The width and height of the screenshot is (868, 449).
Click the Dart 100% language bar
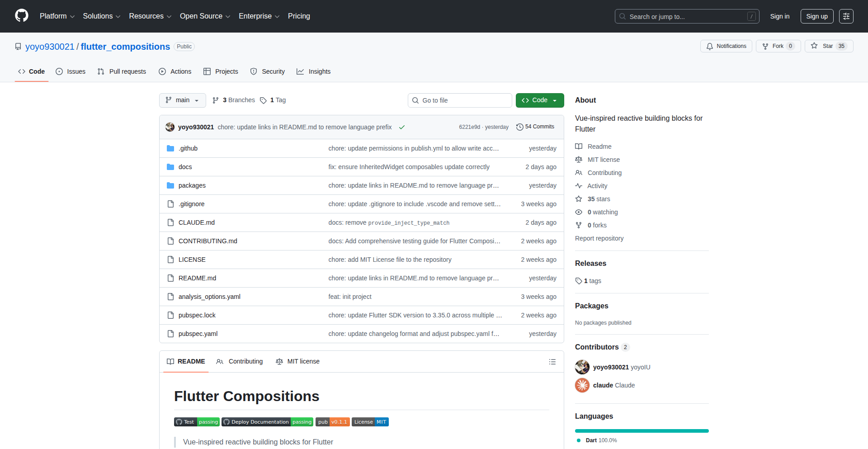(641, 430)
